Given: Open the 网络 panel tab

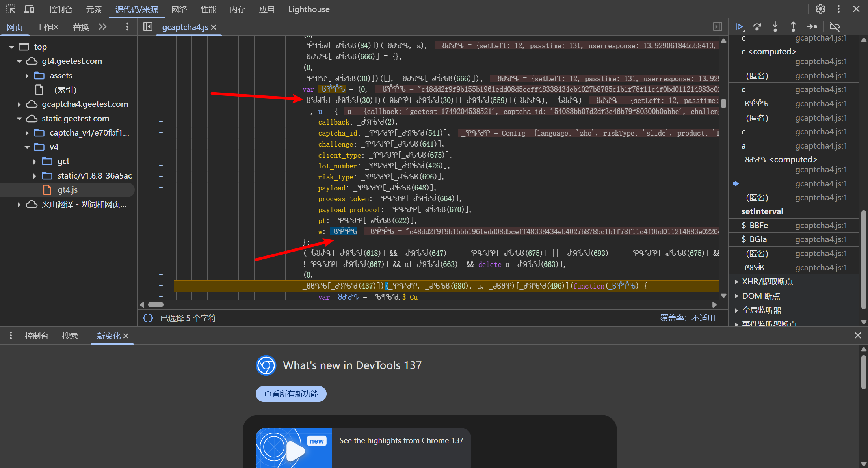Looking at the screenshot, I should pyautogui.click(x=179, y=9).
